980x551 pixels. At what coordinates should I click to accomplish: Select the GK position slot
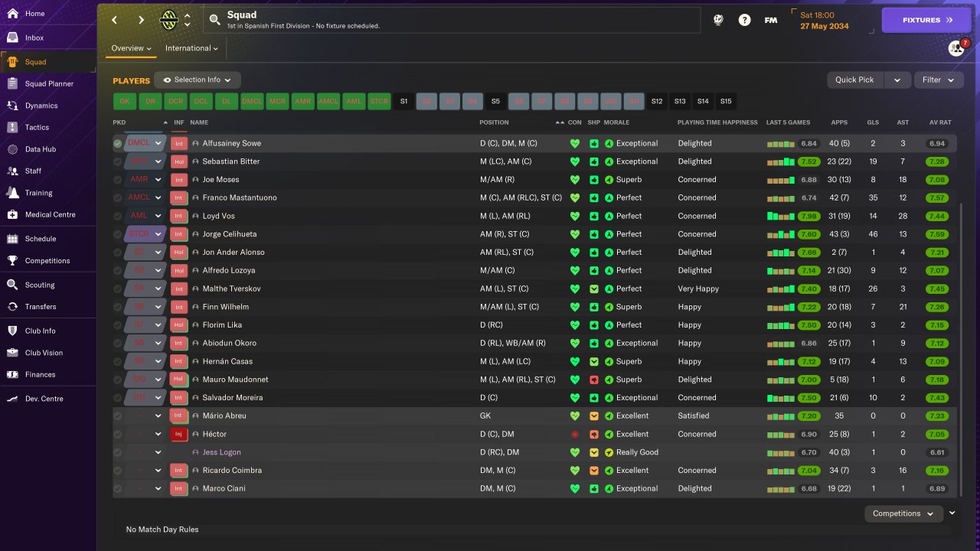click(x=125, y=101)
